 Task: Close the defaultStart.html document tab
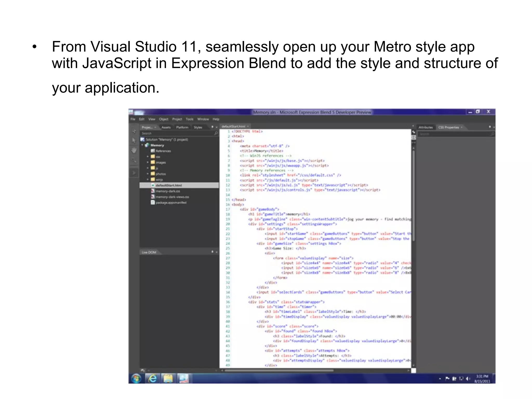coord(248,126)
